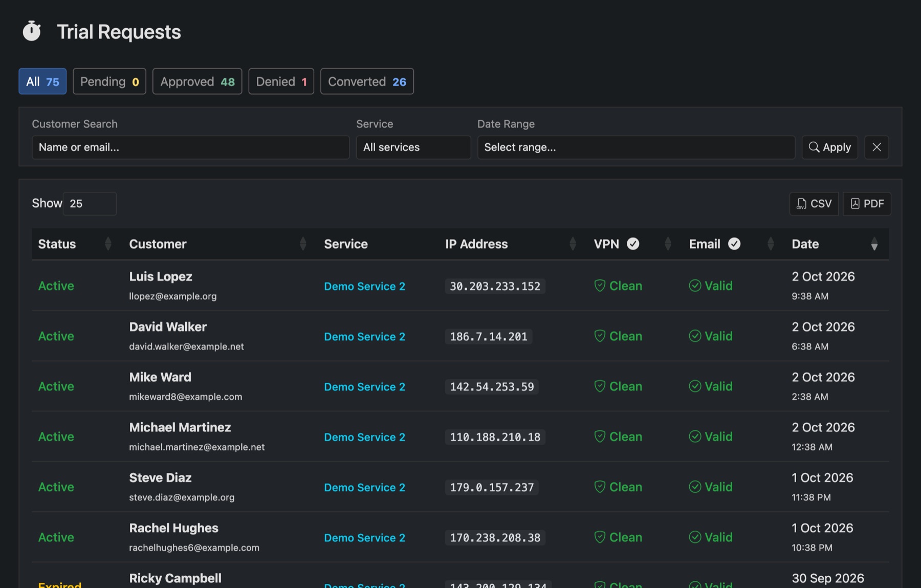Screen dimensions: 921x588
Task: Clear filters with the X button
Action: pyautogui.click(x=876, y=147)
